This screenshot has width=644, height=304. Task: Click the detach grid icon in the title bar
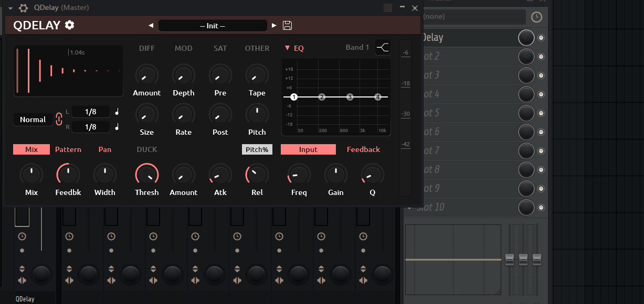click(388, 8)
